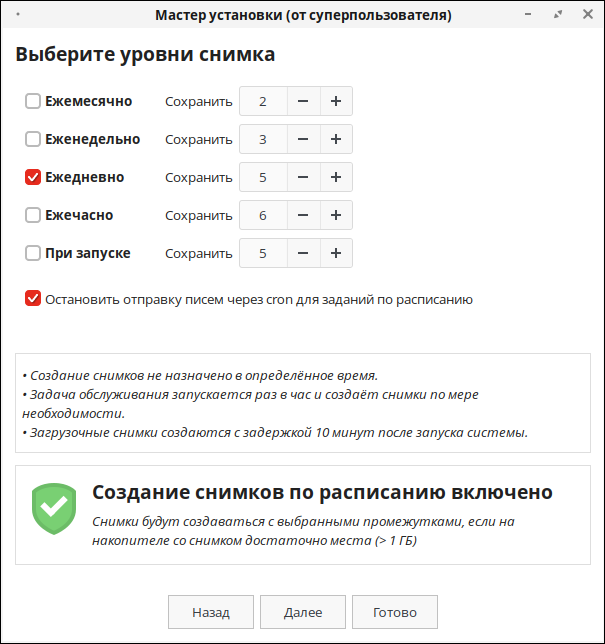Decrease the При запуске keep value
The width and height of the screenshot is (605, 644).
tap(303, 253)
